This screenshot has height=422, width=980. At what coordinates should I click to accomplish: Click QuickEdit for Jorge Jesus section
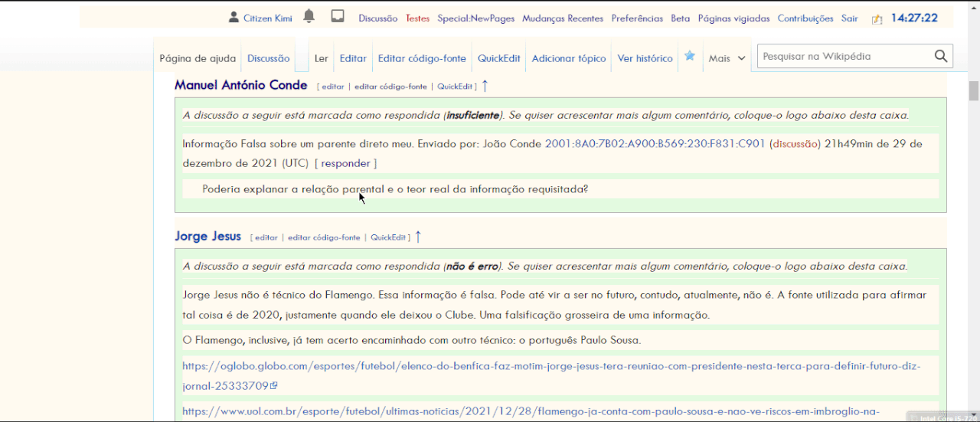point(388,237)
